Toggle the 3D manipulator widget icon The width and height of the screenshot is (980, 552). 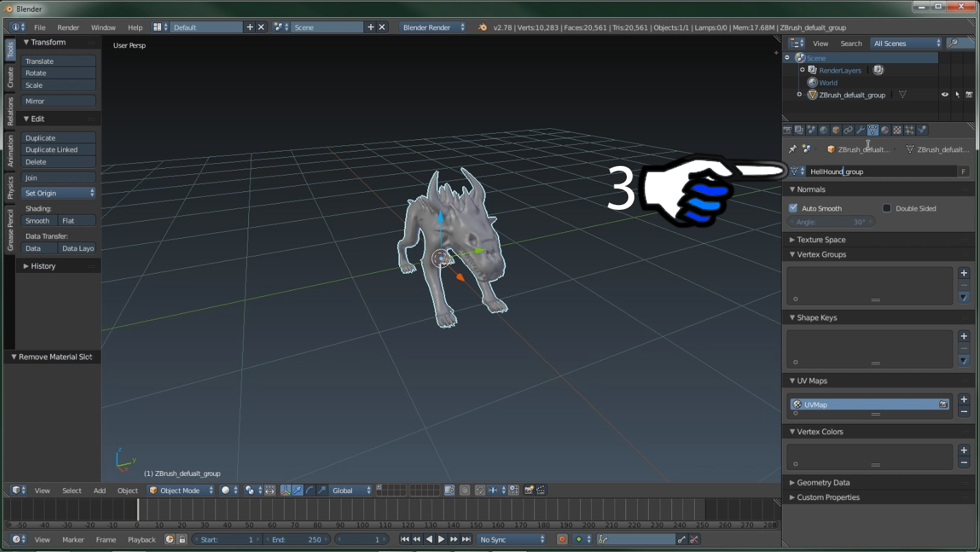coord(286,490)
